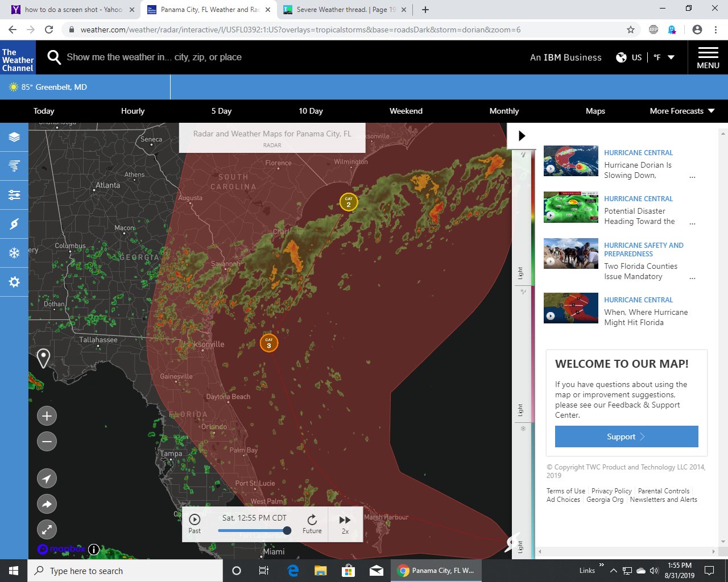Open Hurricane Dorian Is Slowing Down article
The height and width of the screenshot is (582, 728).
coord(638,170)
